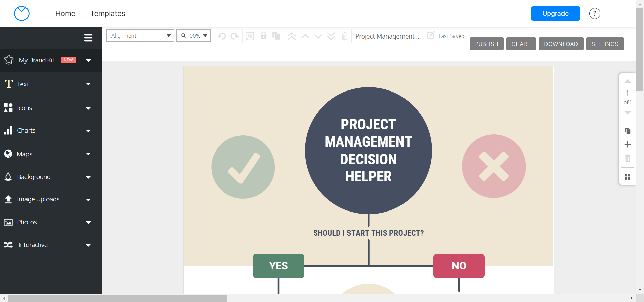The width and height of the screenshot is (644, 302).
Task: Click the group objects icon
Action: 250,36
